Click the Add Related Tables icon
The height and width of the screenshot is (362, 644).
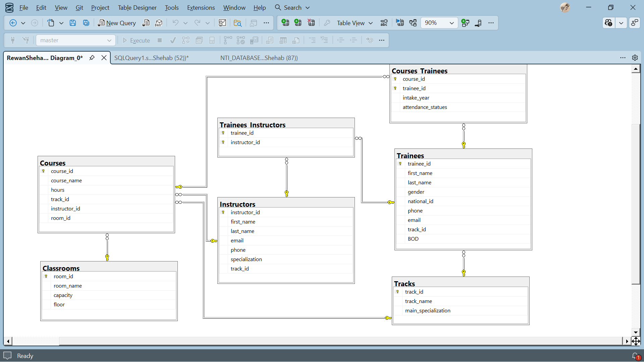(x=465, y=23)
